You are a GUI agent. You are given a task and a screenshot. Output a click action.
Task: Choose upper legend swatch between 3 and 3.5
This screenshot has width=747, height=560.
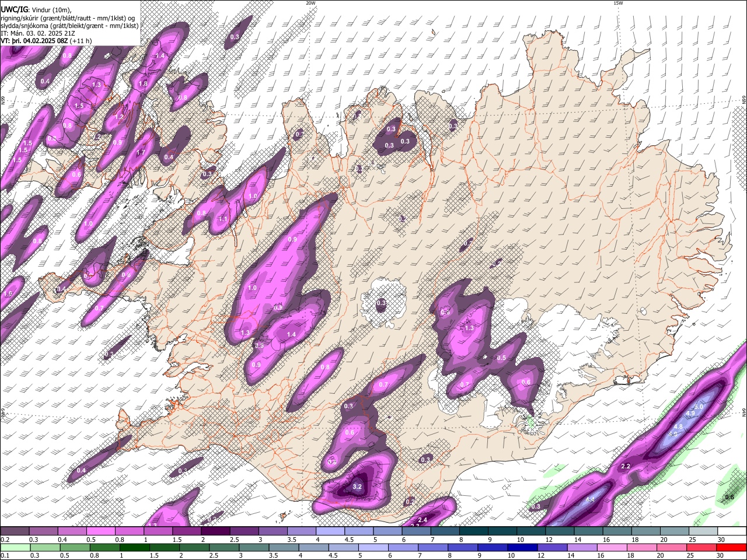[274, 531]
